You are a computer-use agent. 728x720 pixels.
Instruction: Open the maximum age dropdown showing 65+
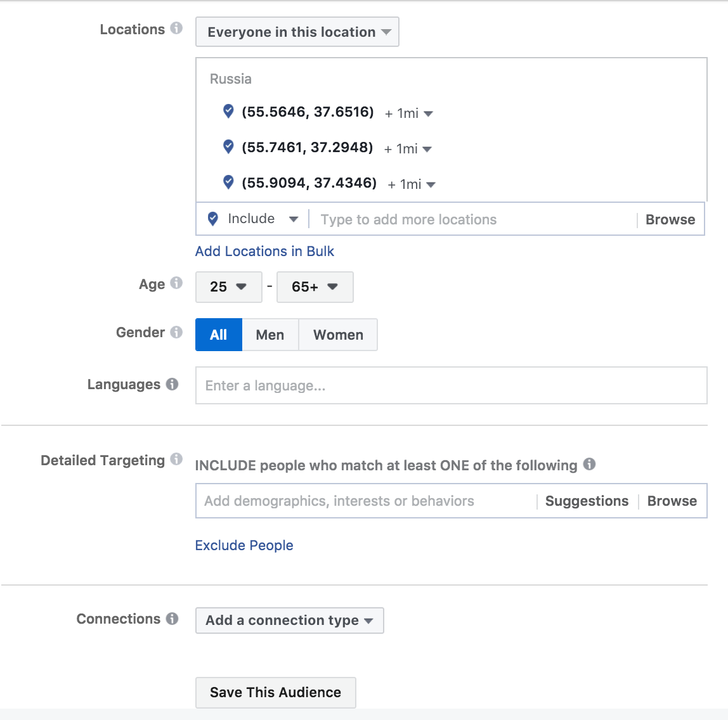[315, 287]
